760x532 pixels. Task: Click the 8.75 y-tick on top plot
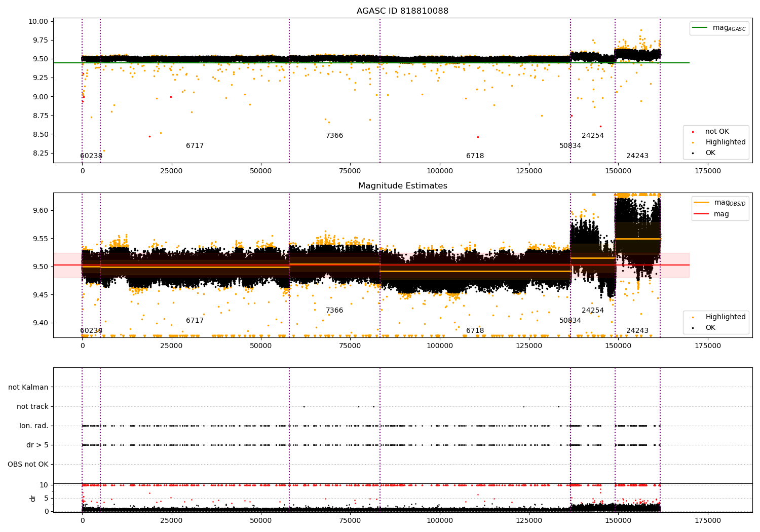click(x=40, y=116)
